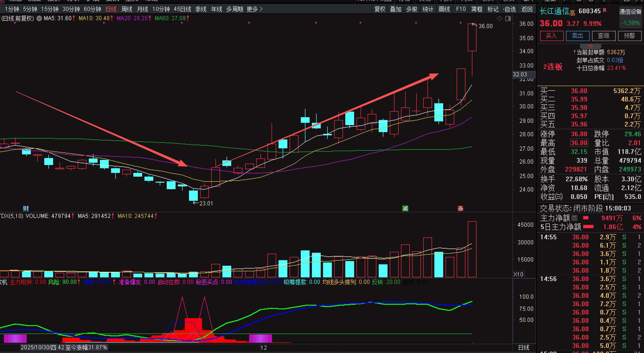Click the list icon beside 主力净额
The height and width of the screenshot is (353, 644).
click(x=574, y=218)
